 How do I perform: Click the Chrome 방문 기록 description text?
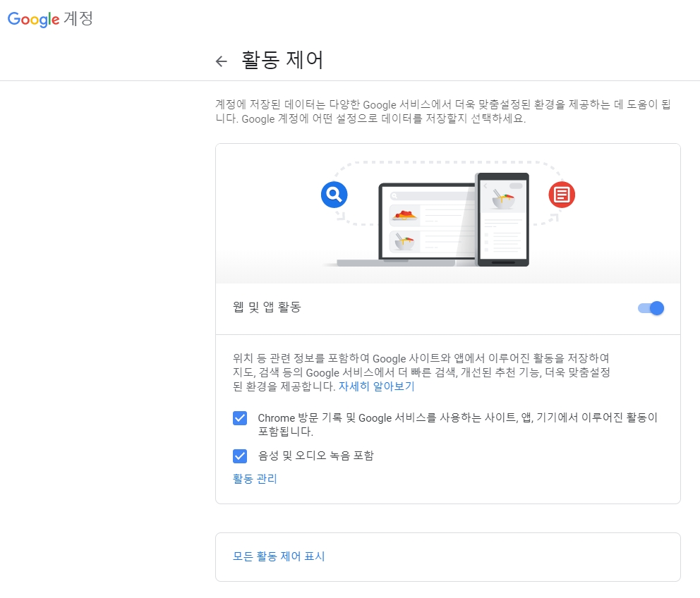[457, 425]
